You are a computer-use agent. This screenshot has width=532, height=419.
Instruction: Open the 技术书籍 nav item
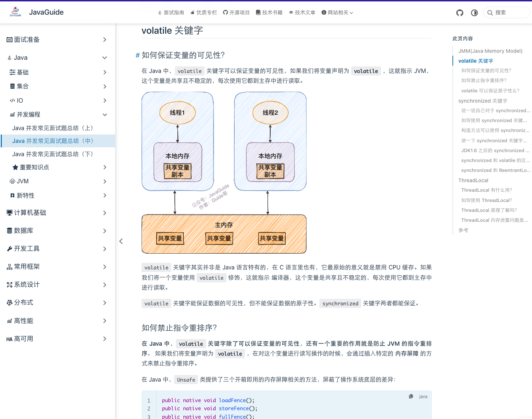pos(269,12)
